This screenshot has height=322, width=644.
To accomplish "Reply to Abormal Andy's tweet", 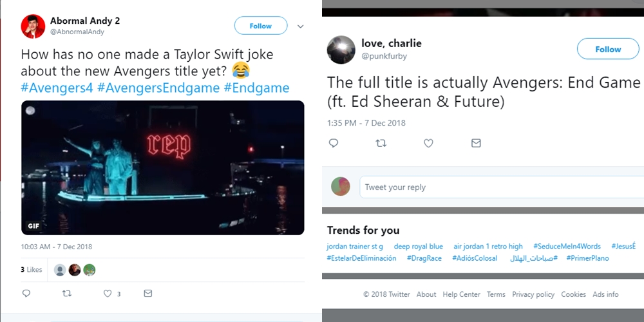I will click(26, 294).
